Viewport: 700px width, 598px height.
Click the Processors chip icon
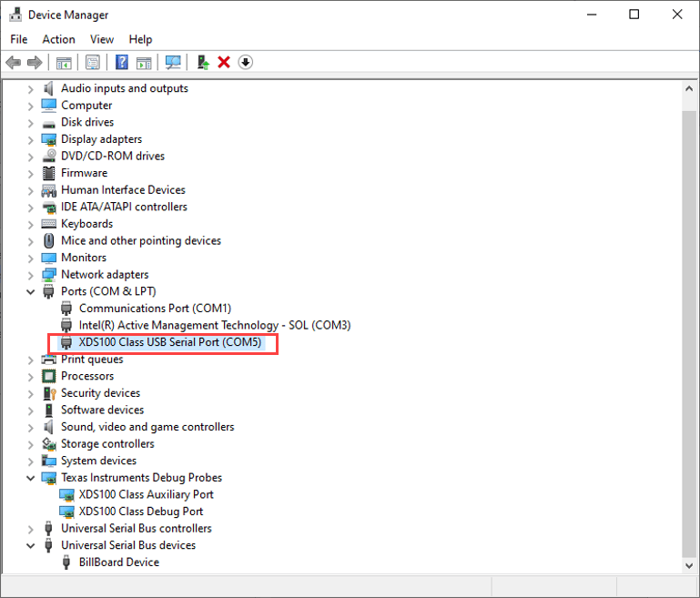pyautogui.click(x=48, y=376)
